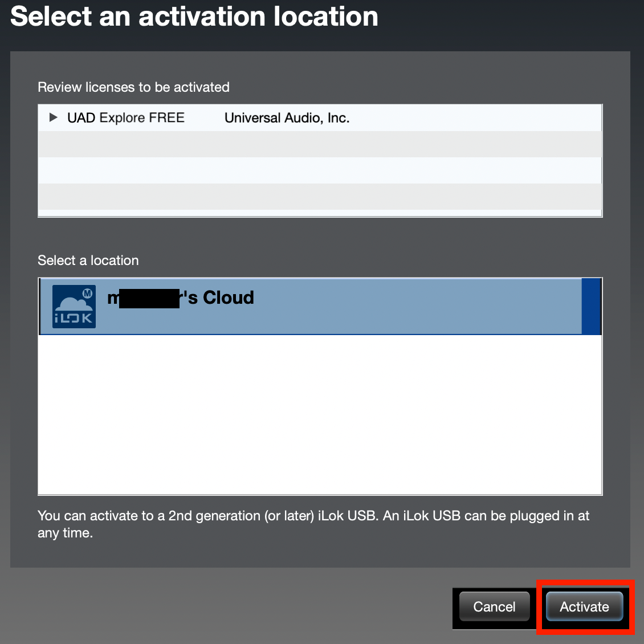Screen dimensions: 644x644
Task: Click the Universal Audio, Inc. publisher text
Action: (287, 118)
